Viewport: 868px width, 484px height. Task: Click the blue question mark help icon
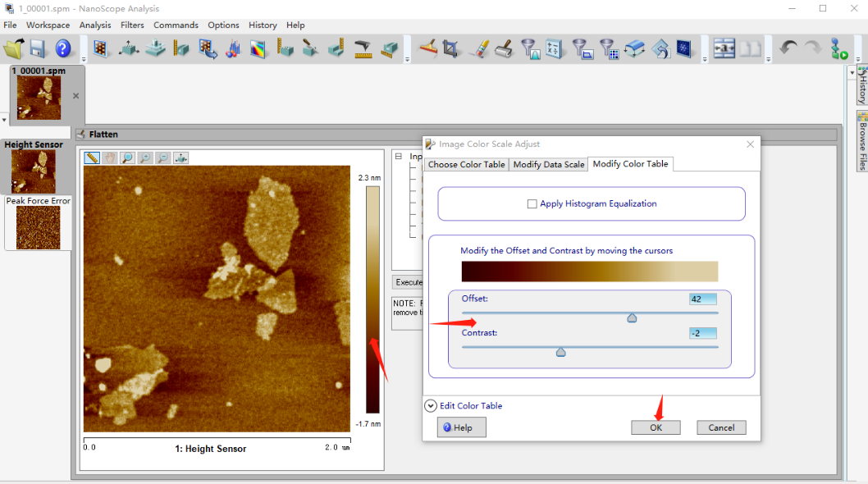pos(63,49)
